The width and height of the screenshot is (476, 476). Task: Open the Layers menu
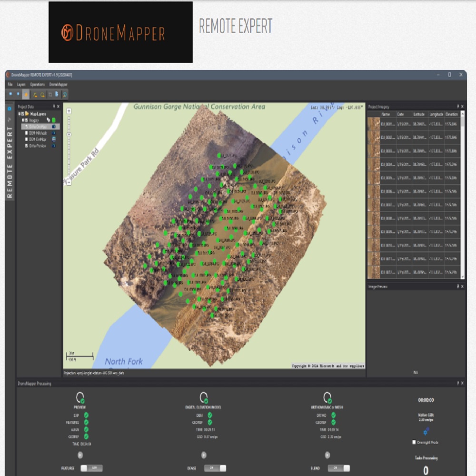coord(21,84)
